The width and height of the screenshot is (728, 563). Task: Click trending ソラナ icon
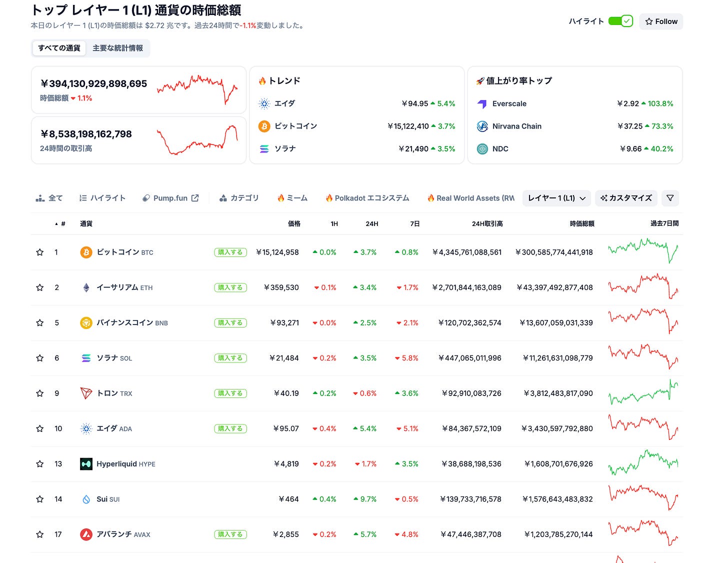click(x=264, y=148)
